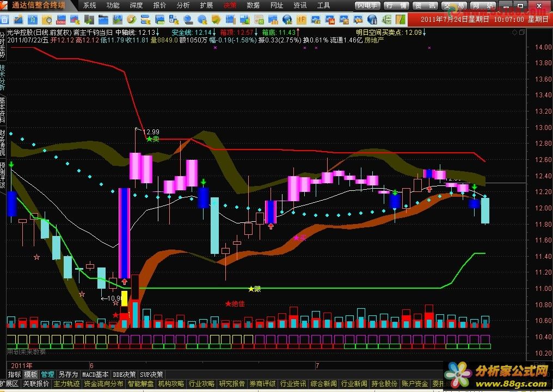Switch to the 模板 bottom tab
The height and width of the screenshot is (392, 553).
[x=30, y=375]
